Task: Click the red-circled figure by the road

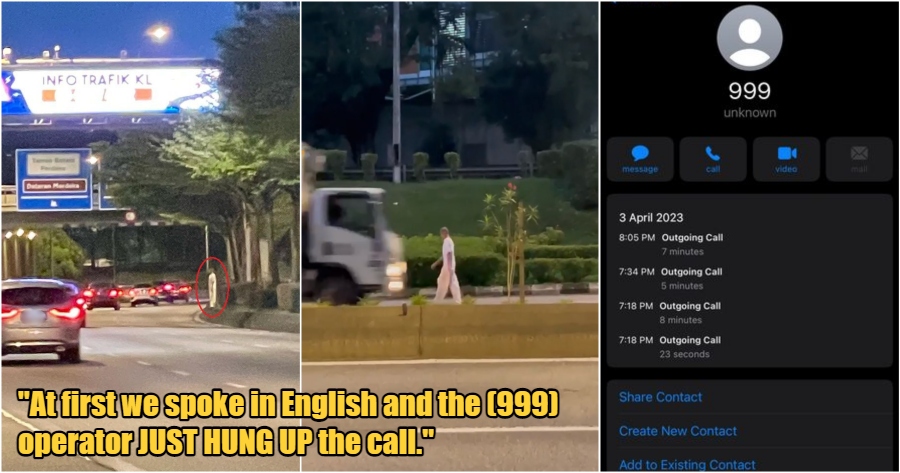Action: click(212, 287)
